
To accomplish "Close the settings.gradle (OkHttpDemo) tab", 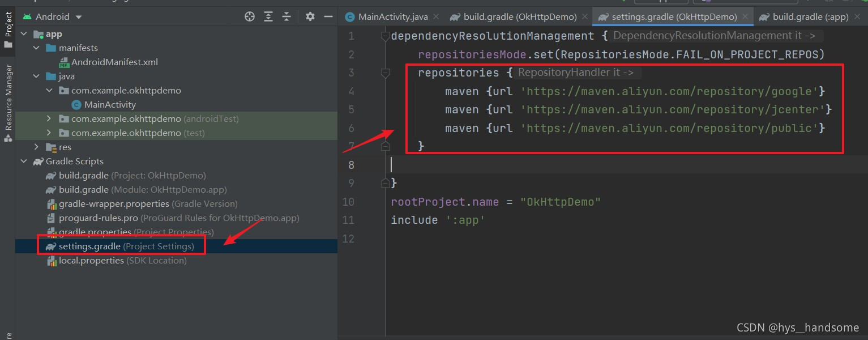I will tap(745, 17).
